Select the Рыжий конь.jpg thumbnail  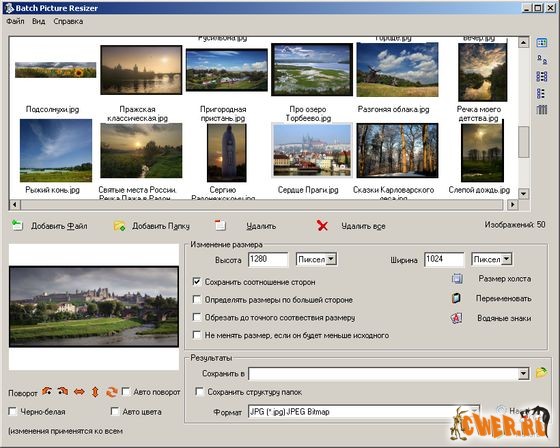(56, 150)
